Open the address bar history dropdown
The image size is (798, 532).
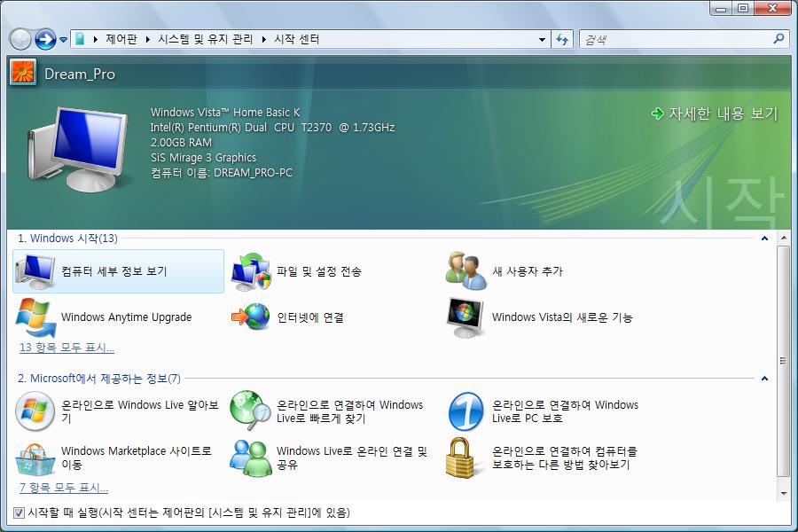pos(542,40)
